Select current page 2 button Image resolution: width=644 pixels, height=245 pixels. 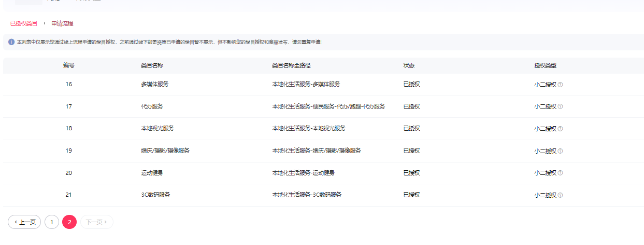coord(69,222)
